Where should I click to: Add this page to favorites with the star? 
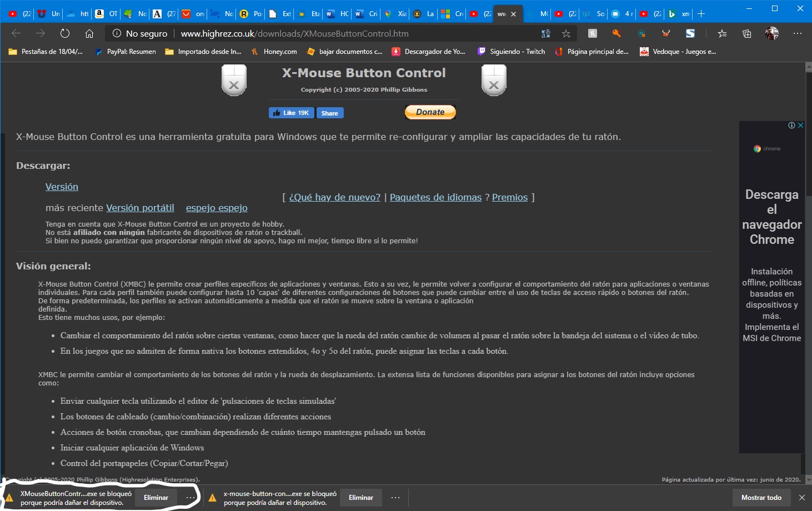pyautogui.click(x=566, y=33)
